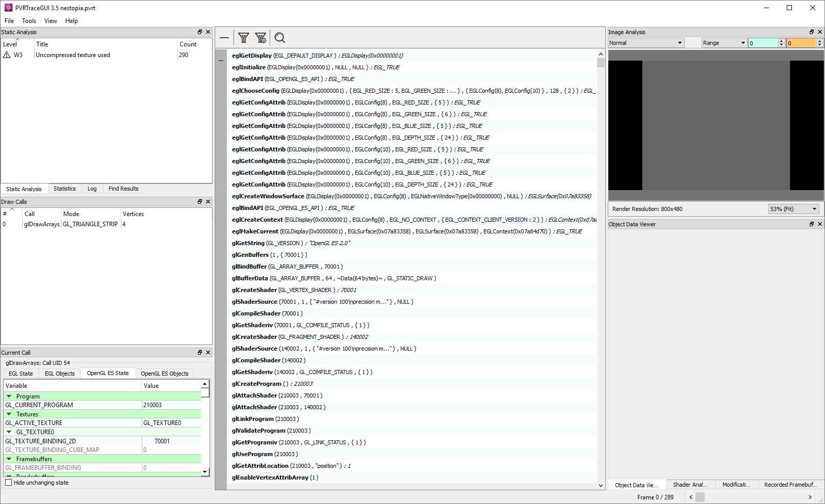Image resolution: width=825 pixels, height=504 pixels.
Task: Click the W3 warning triangle icon
Action: tap(7, 55)
